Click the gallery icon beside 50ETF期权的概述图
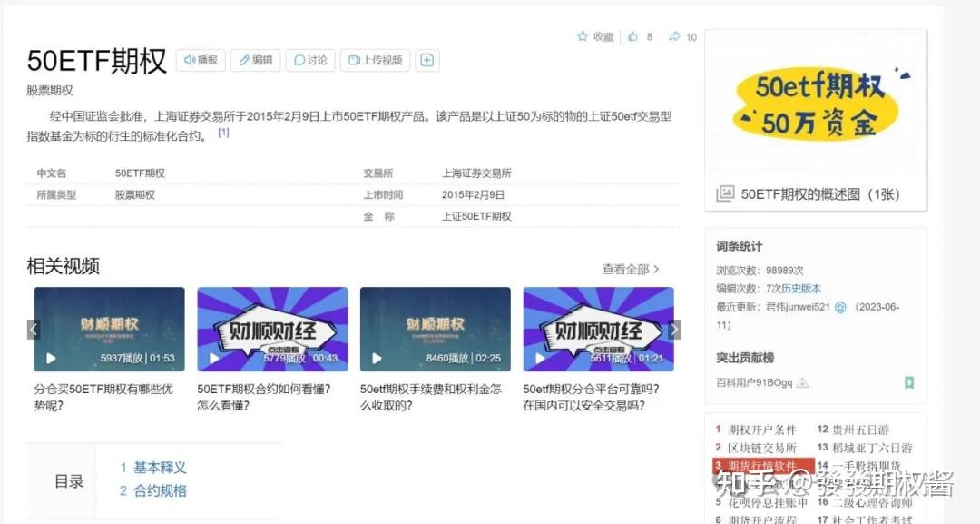The image size is (980, 524). (x=726, y=193)
